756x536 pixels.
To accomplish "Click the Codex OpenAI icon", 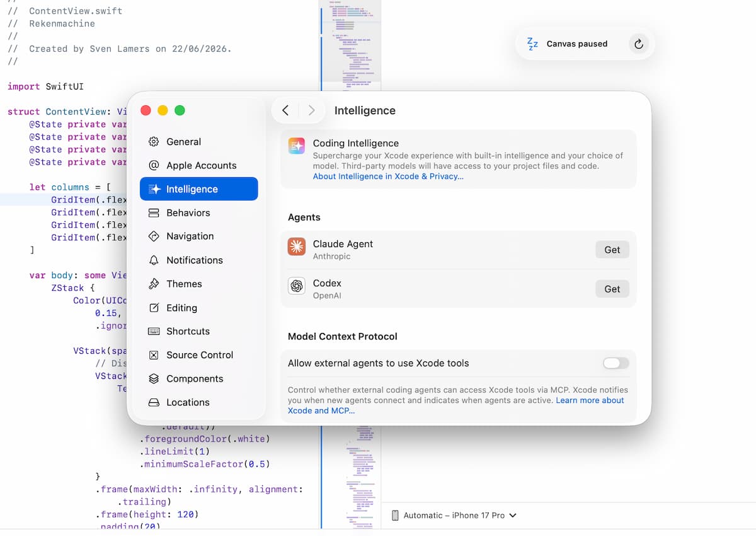I will [x=297, y=286].
